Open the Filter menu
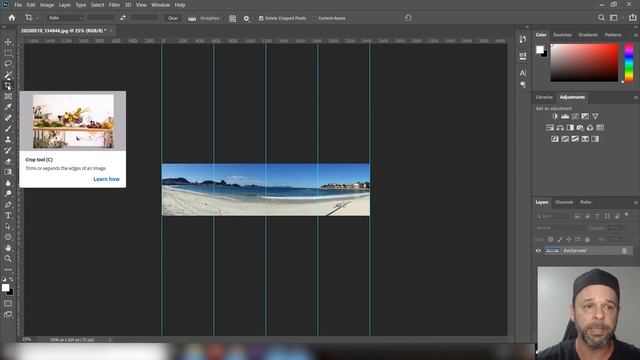 114,5
